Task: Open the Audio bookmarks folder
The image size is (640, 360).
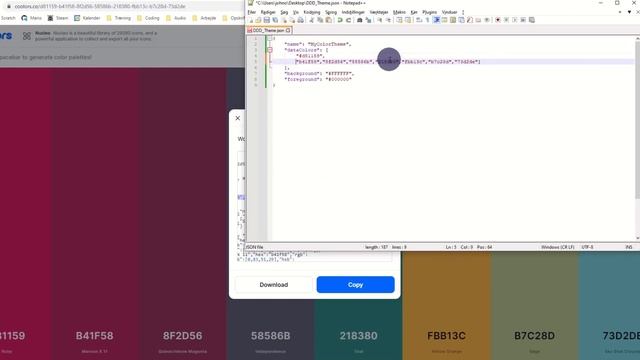Action: 176,18
